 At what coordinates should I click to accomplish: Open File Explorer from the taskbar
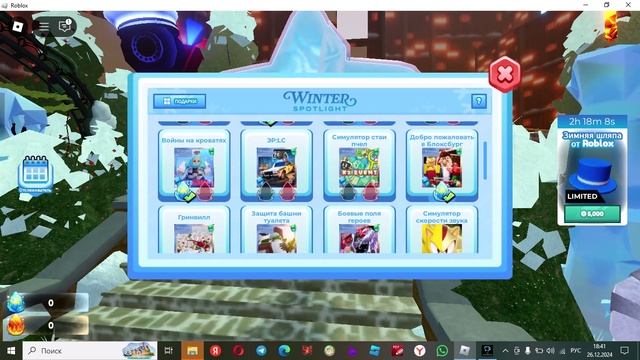pyautogui.click(x=192, y=351)
